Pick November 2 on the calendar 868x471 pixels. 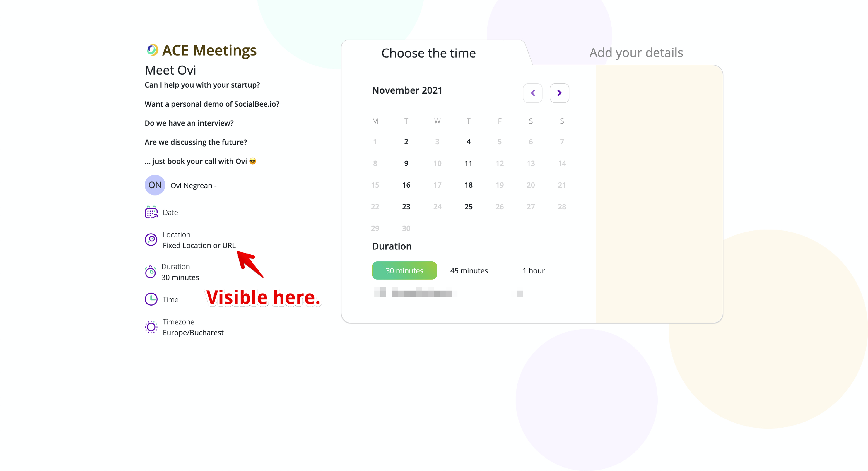pos(406,142)
